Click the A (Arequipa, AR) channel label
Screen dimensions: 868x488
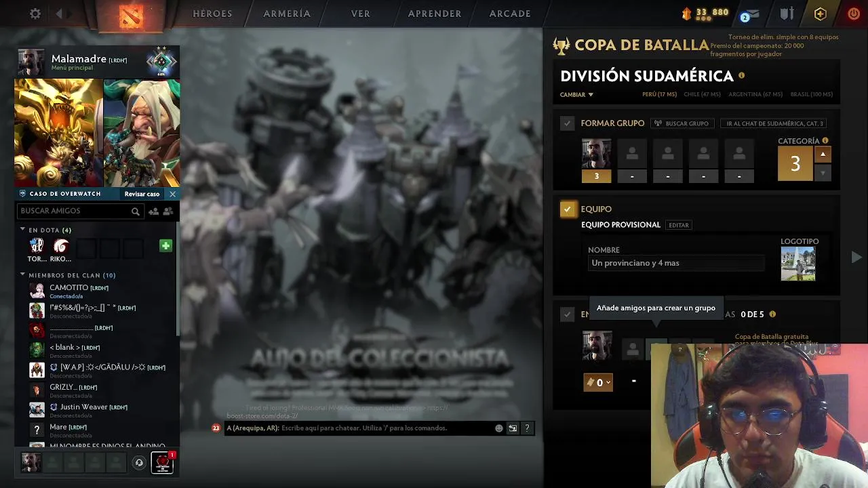(253, 428)
